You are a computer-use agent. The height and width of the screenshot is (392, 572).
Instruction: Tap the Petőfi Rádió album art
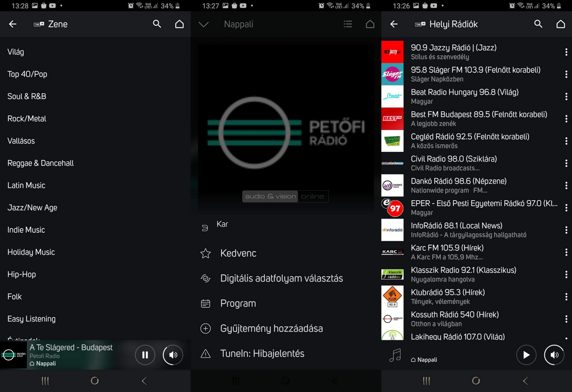(x=286, y=128)
